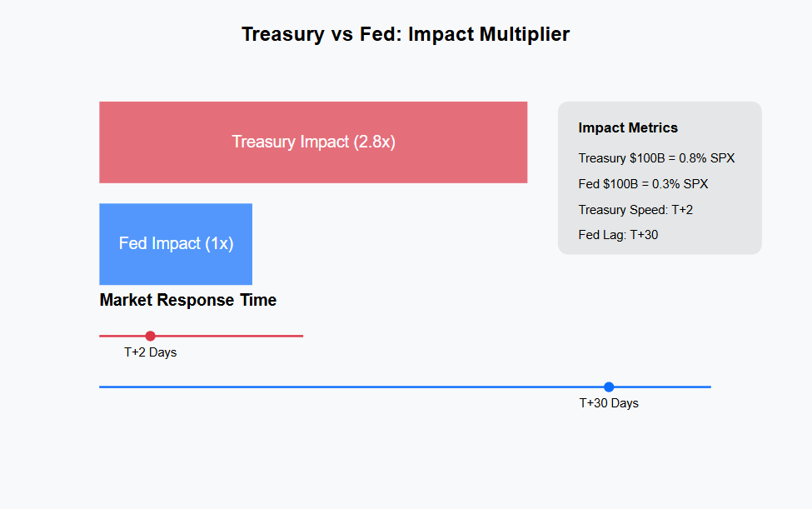Click the right end of the blue timeline
Viewport: 812px width, 509px height.
point(708,387)
